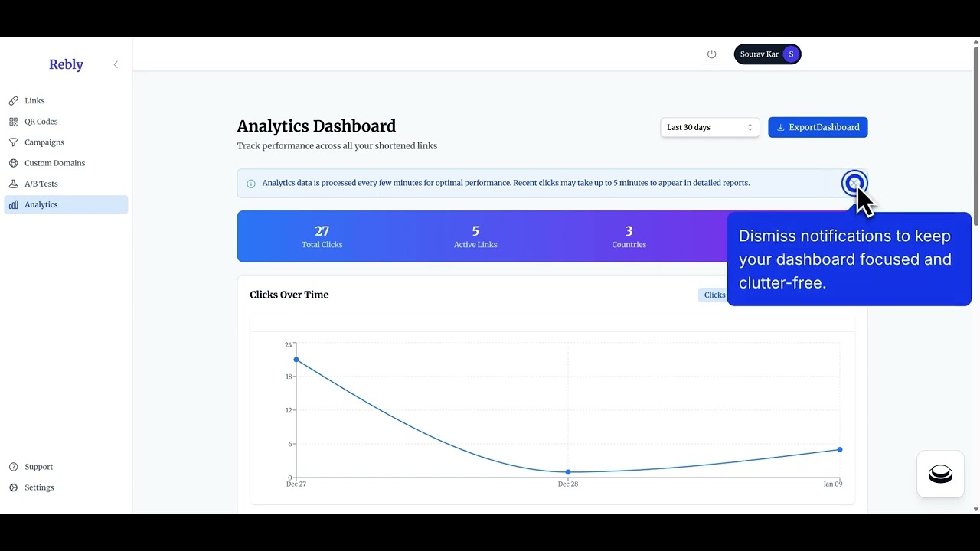This screenshot has height=551, width=980.
Task: Click the chart data point above Jan 09
Action: point(840,449)
